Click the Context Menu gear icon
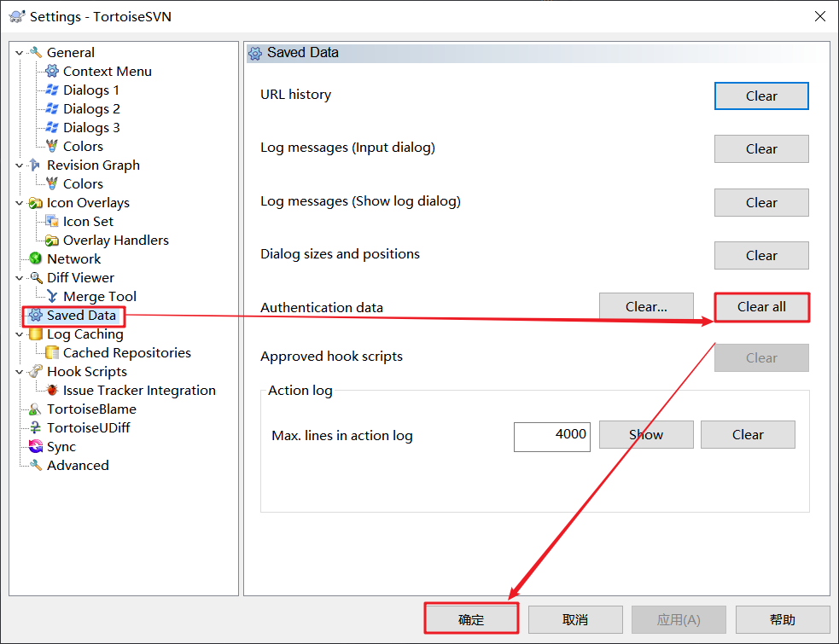Screen dimensions: 839x644 52,71
